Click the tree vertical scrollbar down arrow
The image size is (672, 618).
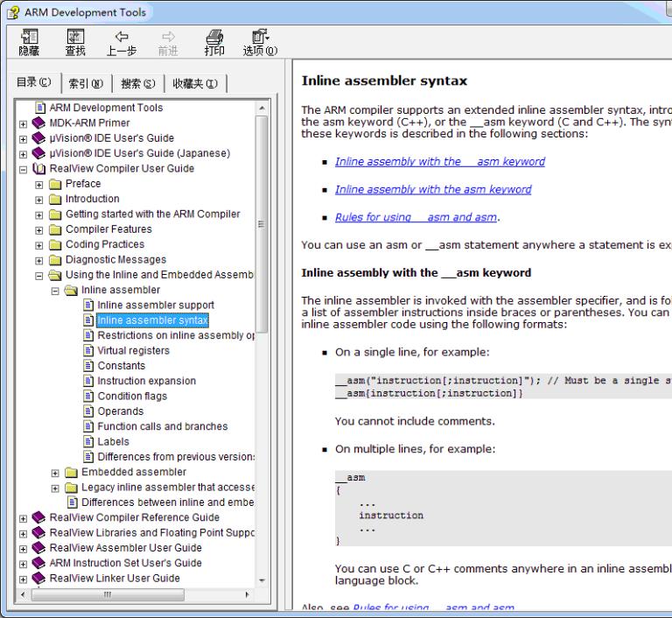pos(262,580)
